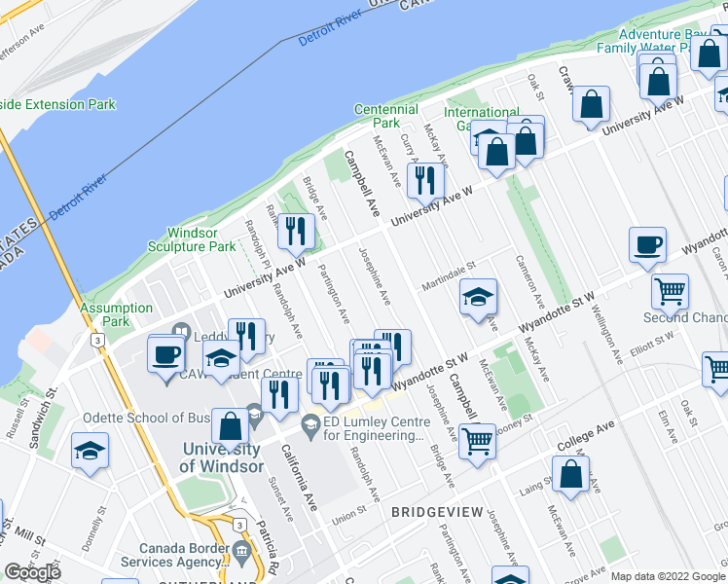
Task: Click the Highway 3 shield near Assumption Park
Action: 97,341
